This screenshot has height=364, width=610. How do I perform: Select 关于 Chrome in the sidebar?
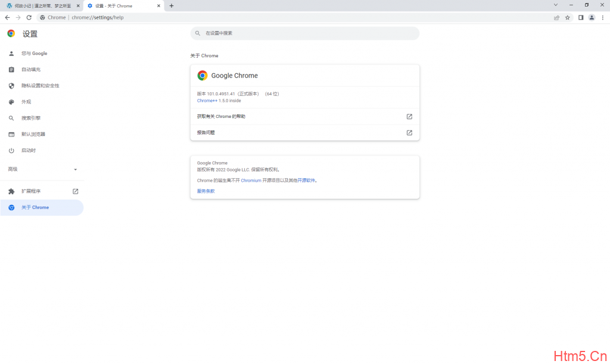click(x=42, y=208)
